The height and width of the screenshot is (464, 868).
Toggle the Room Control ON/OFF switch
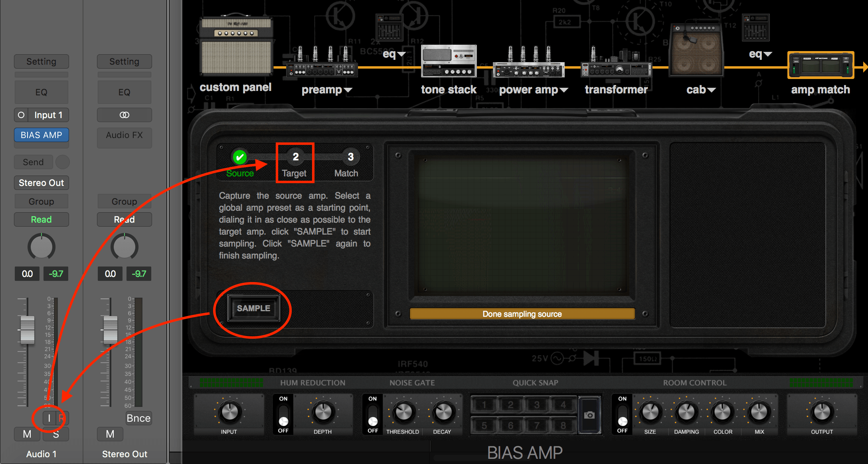pyautogui.click(x=622, y=414)
